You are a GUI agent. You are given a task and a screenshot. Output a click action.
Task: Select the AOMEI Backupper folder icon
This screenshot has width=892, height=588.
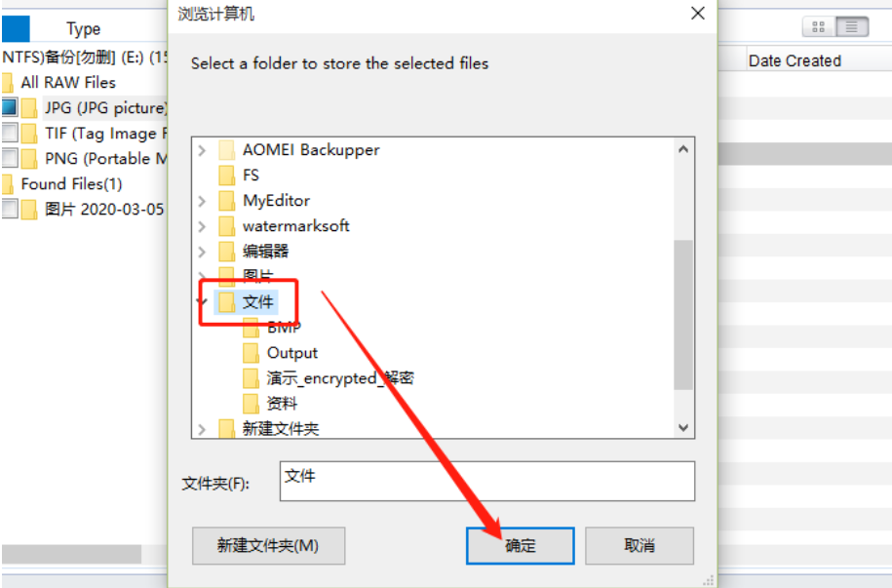[x=227, y=150]
